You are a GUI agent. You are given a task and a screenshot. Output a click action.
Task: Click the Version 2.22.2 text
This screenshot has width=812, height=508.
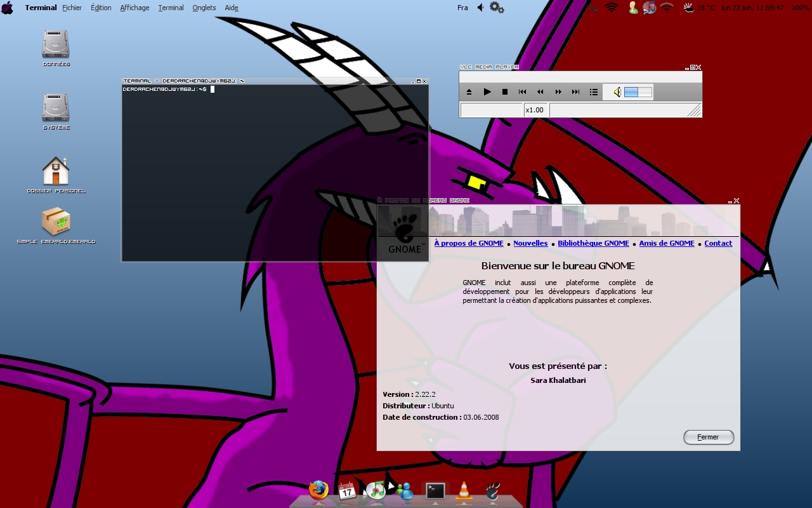pyautogui.click(x=409, y=394)
